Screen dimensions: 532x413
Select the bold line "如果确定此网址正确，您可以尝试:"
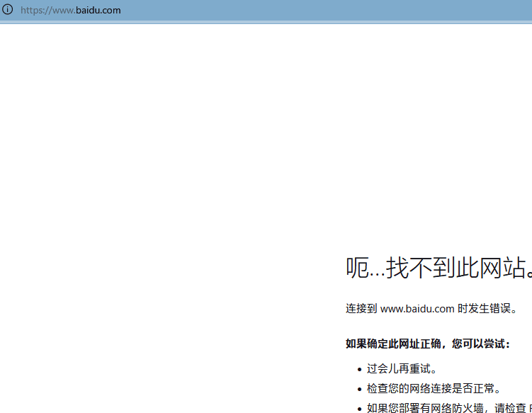[x=428, y=344]
